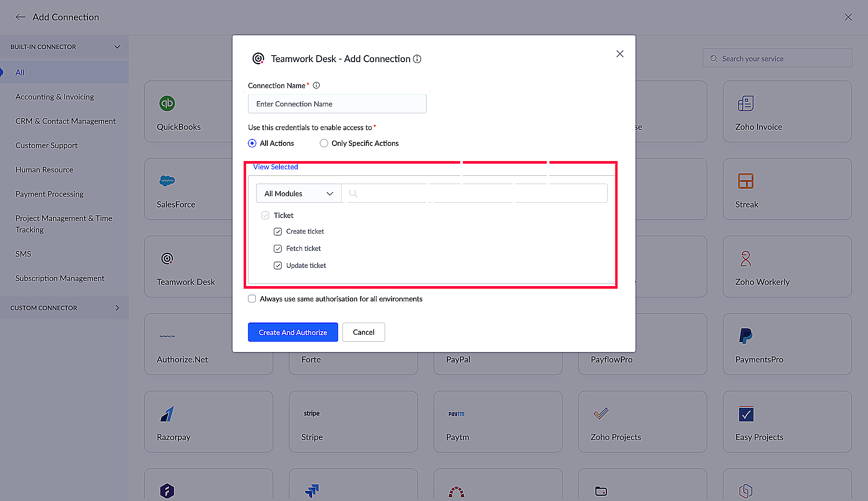Select All Actions radio button
This screenshot has width=868, height=501.
(252, 143)
